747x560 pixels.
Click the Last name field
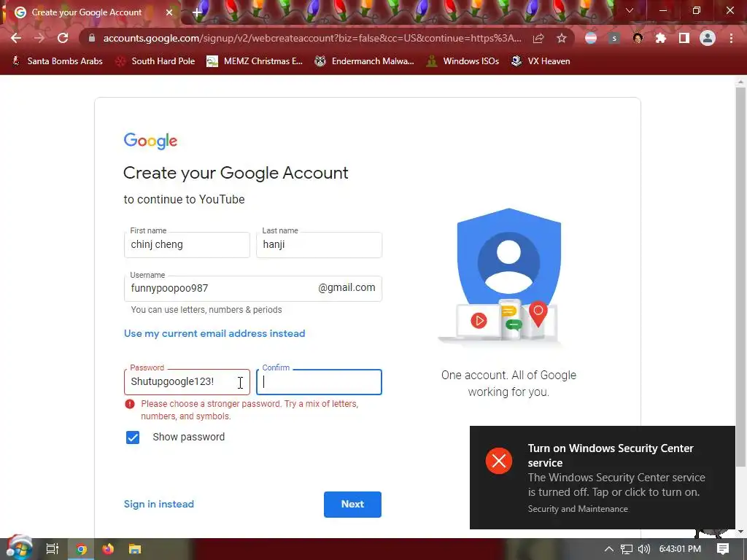(320, 245)
